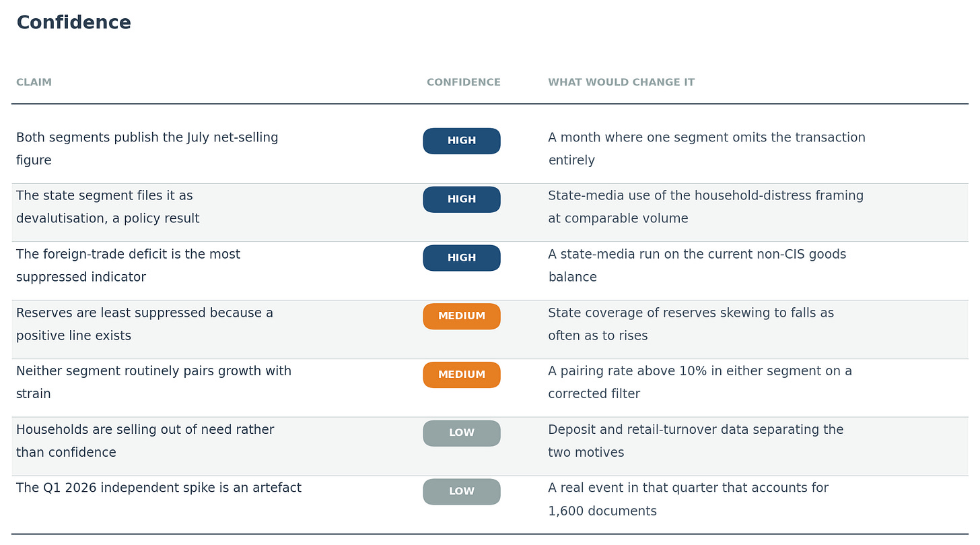The image size is (980, 545).
Task: Click claim about state segment devalutisation
Action: pyautogui.click(x=108, y=207)
